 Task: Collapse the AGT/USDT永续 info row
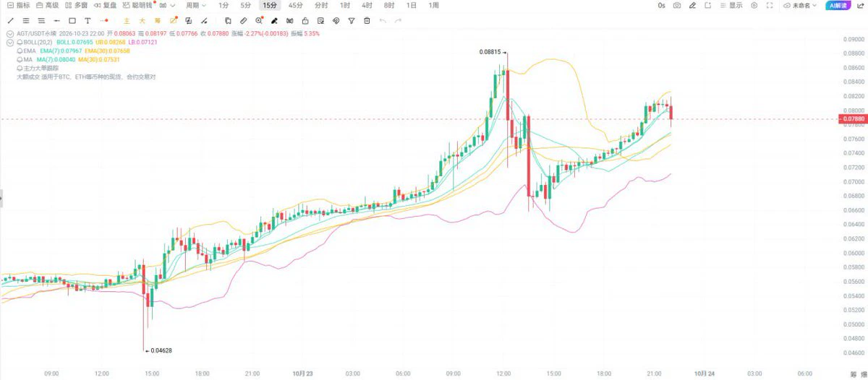point(9,34)
